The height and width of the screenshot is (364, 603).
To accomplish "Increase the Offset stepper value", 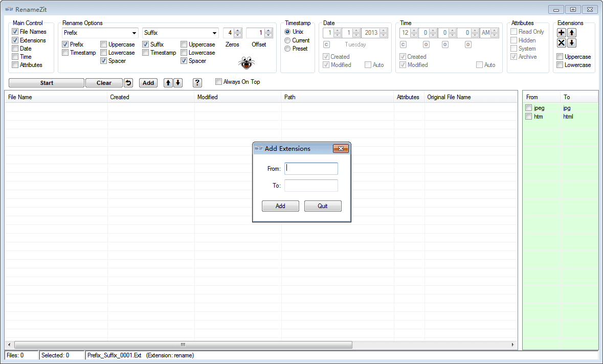I will [269, 30].
